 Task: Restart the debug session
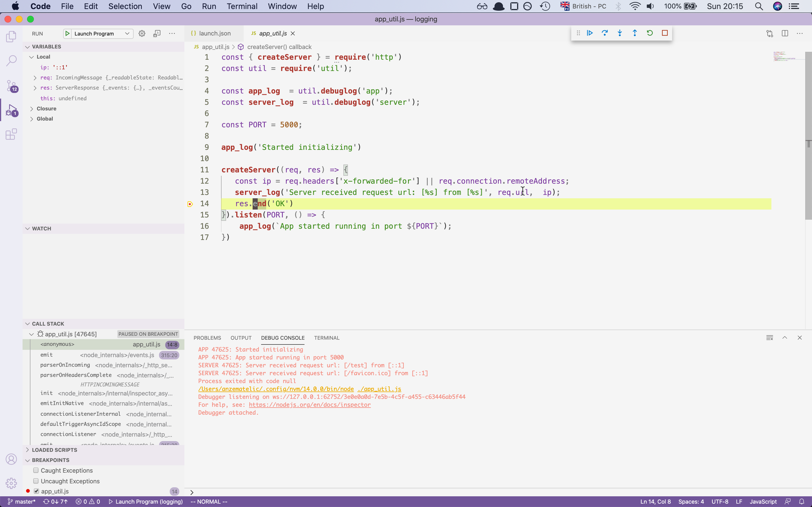coord(650,33)
